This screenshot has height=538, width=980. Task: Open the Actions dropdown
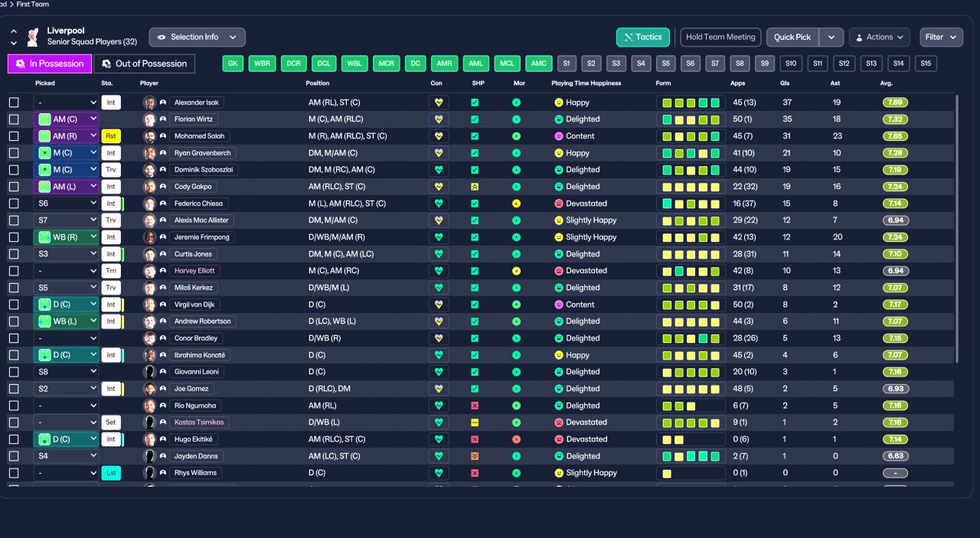(879, 37)
